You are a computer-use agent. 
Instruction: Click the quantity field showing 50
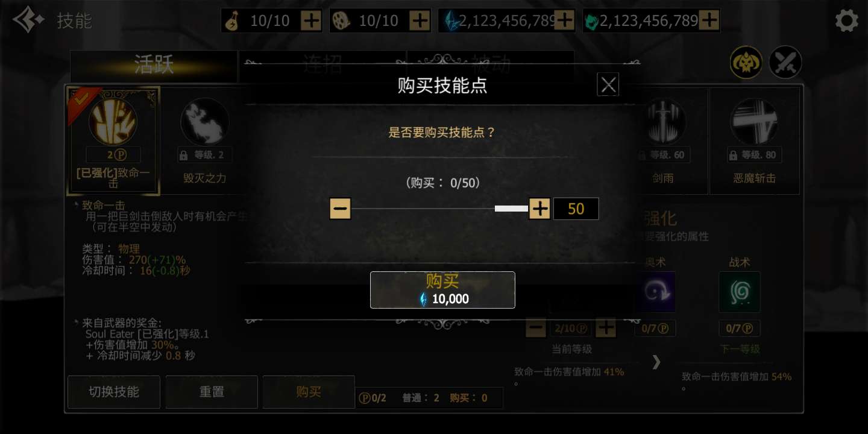tap(576, 209)
